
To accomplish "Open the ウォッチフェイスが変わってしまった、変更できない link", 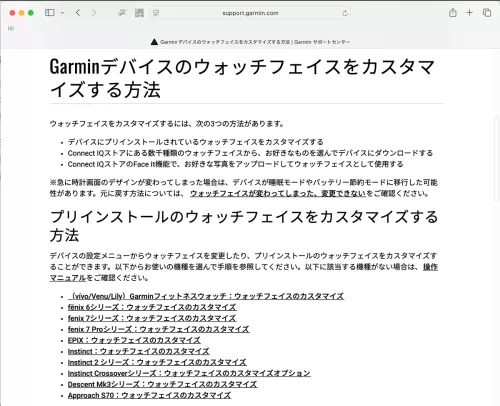I will coord(278,193).
